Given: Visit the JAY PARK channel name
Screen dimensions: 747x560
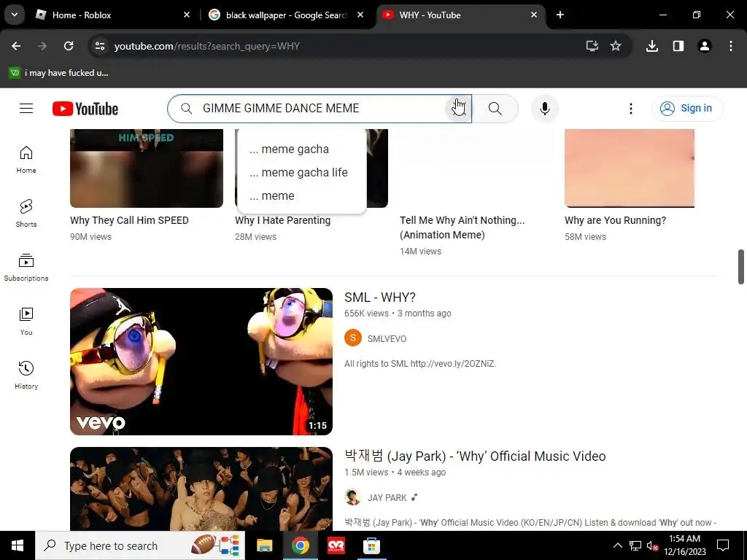Looking at the screenshot, I should click(387, 497).
